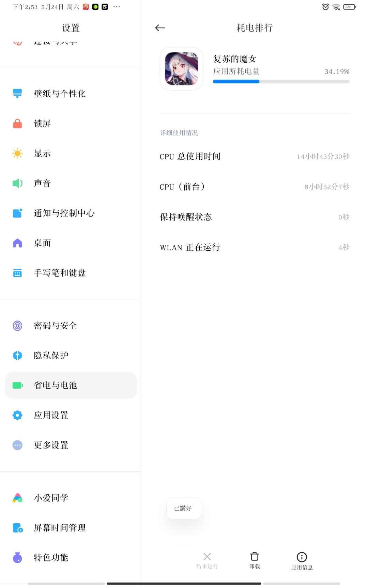The height and width of the screenshot is (588, 368).
Task: Open 更多设置 menu item
Action: coord(71,445)
